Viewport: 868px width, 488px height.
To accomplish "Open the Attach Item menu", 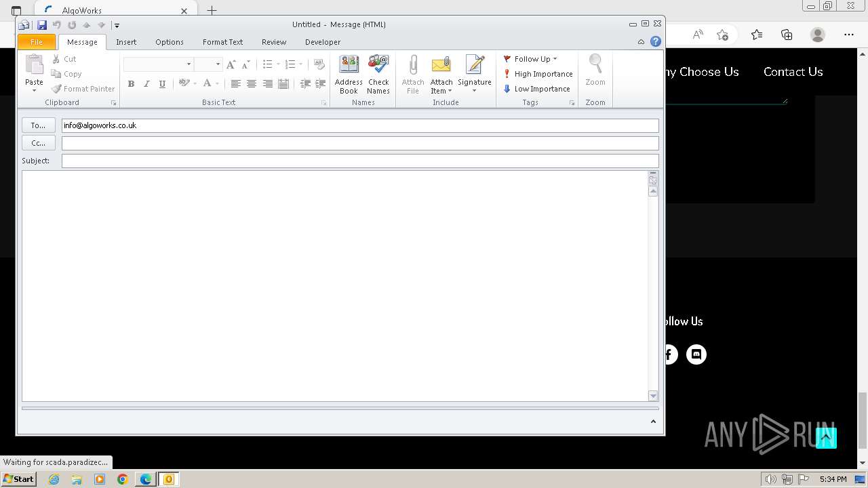I will pyautogui.click(x=441, y=75).
